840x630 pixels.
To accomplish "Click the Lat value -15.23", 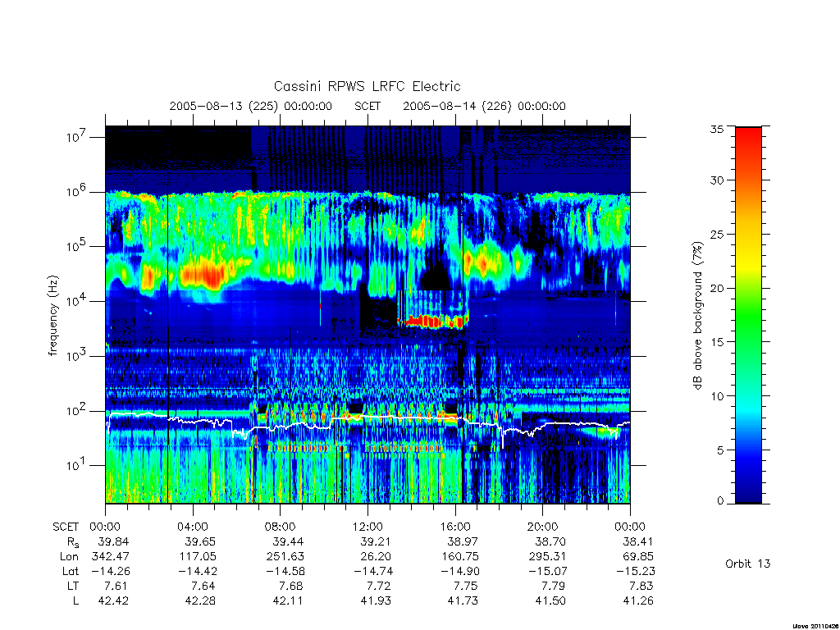I will pos(636,571).
